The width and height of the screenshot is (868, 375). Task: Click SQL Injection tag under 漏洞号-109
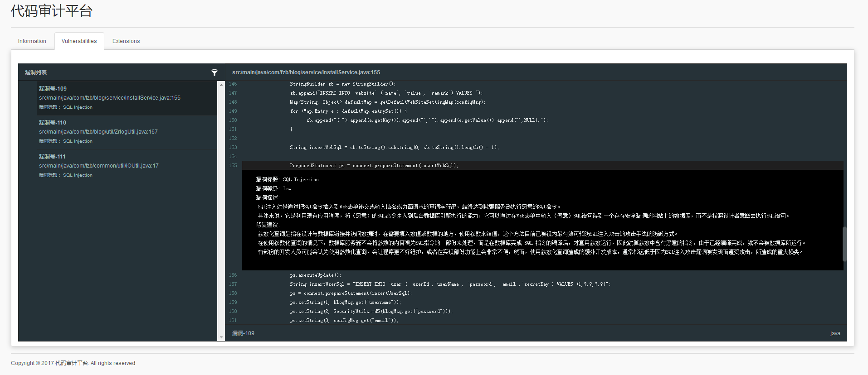click(78, 107)
